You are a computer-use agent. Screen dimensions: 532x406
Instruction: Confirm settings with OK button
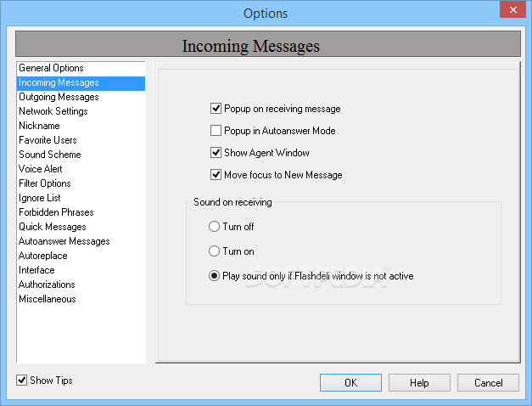[x=350, y=382]
